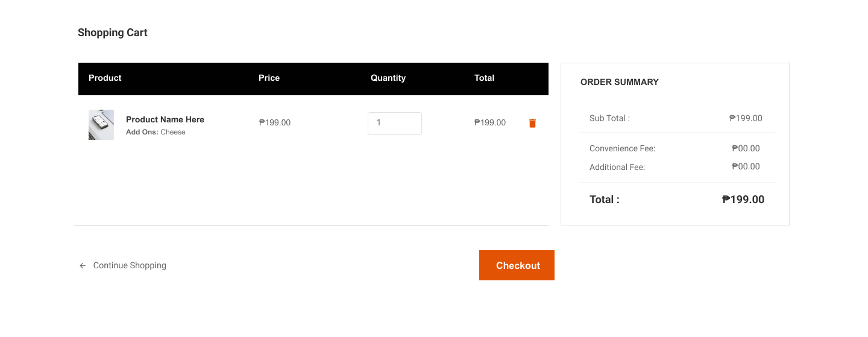Select the Product Name Here title
868x337 pixels.
[x=165, y=119]
